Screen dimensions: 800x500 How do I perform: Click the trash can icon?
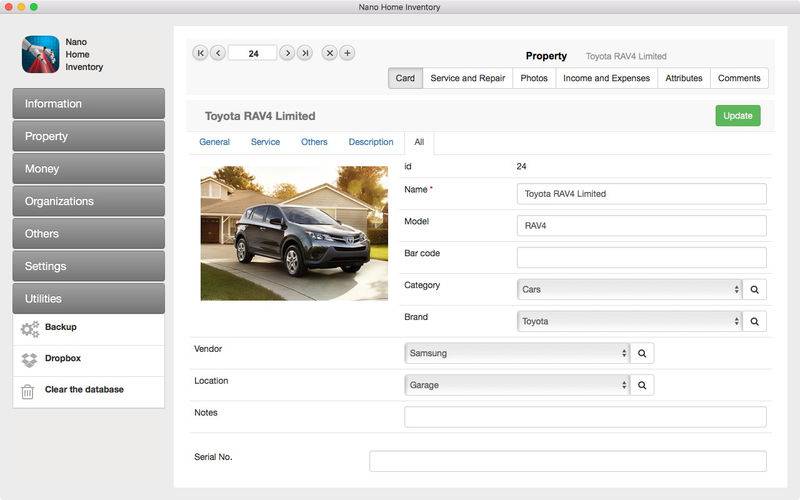28,392
